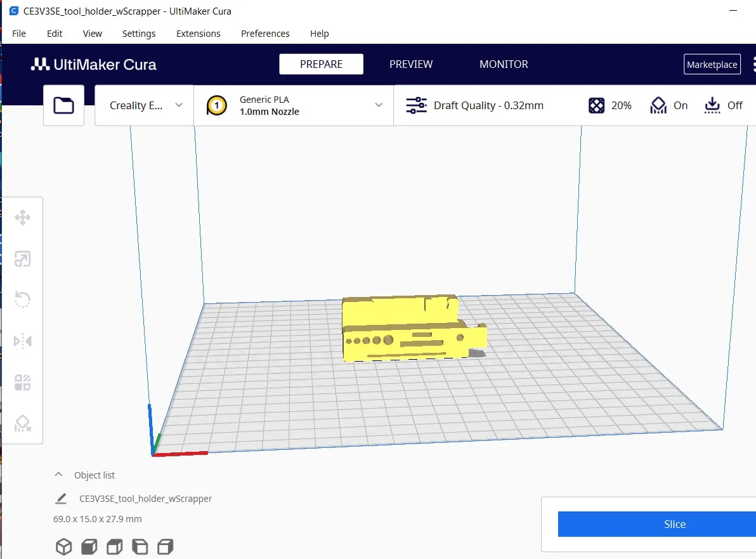Viewport: 756px width, 559px height.
Task: Click the print settings sliders icon
Action: pyautogui.click(x=416, y=105)
